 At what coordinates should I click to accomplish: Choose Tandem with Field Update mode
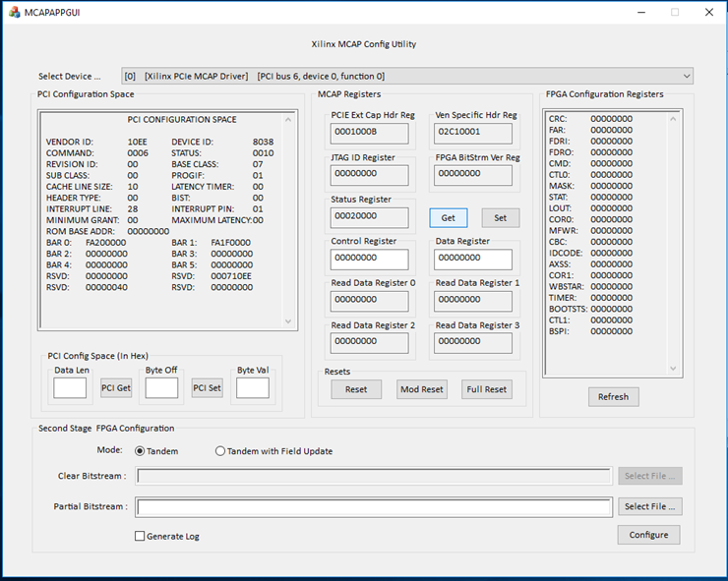coord(220,451)
